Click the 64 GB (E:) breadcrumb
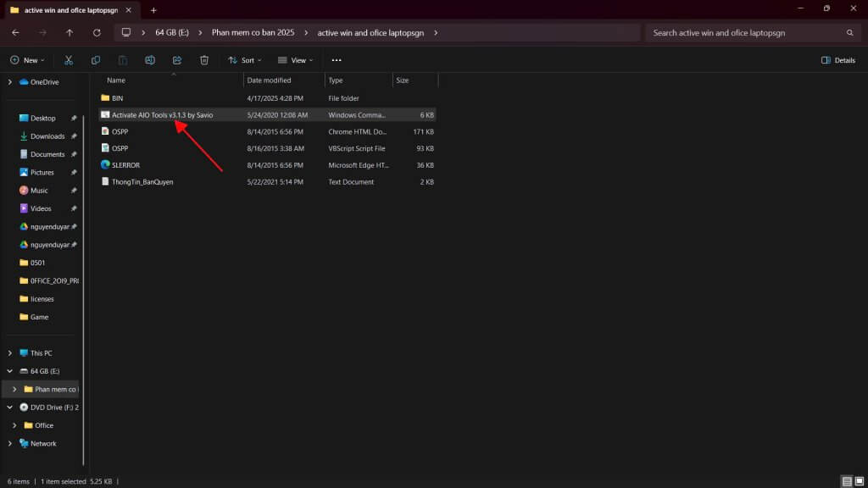 click(171, 33)
